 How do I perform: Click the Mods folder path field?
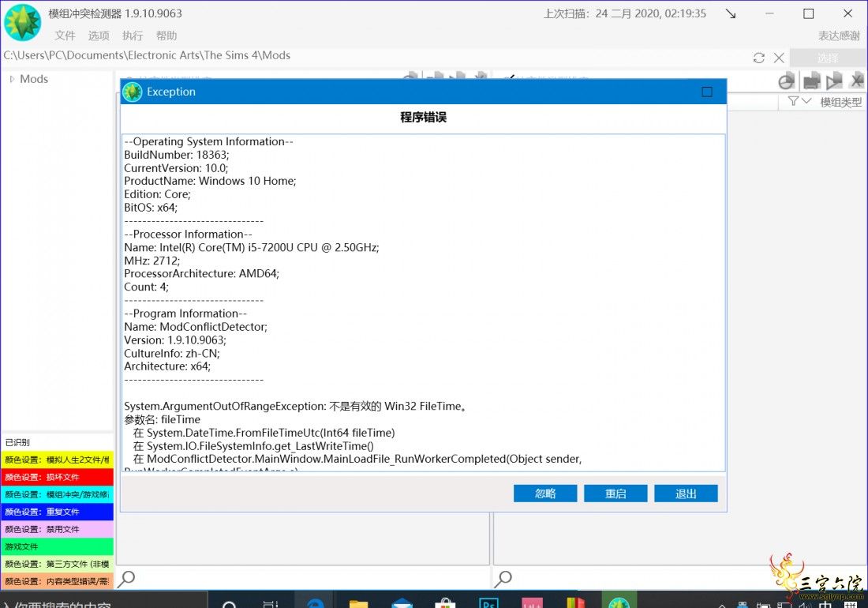(x=376, y=56)
